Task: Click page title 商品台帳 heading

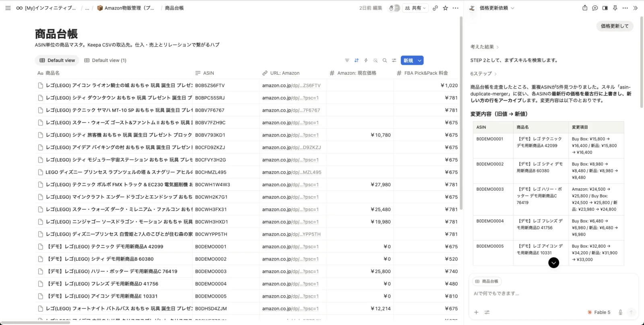Action: tap(56, 34)
